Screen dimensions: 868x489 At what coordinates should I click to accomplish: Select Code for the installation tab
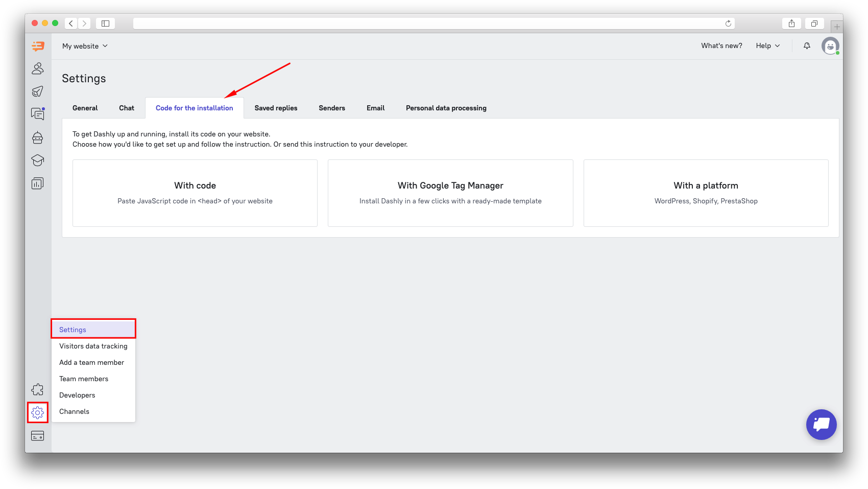pyautogui.click(x=195, y=108)
